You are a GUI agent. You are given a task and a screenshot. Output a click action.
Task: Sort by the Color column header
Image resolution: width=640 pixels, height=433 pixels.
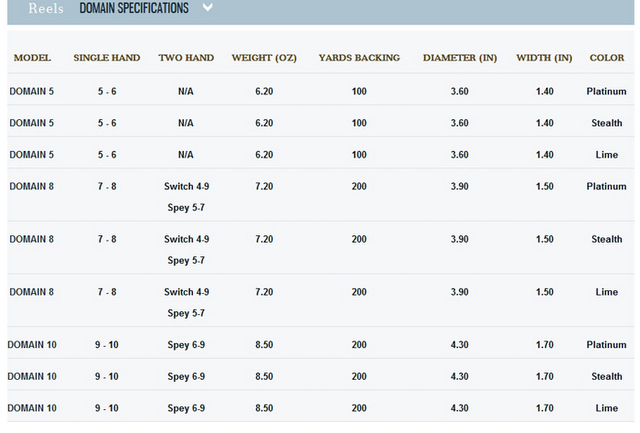[x=607, y=58]
